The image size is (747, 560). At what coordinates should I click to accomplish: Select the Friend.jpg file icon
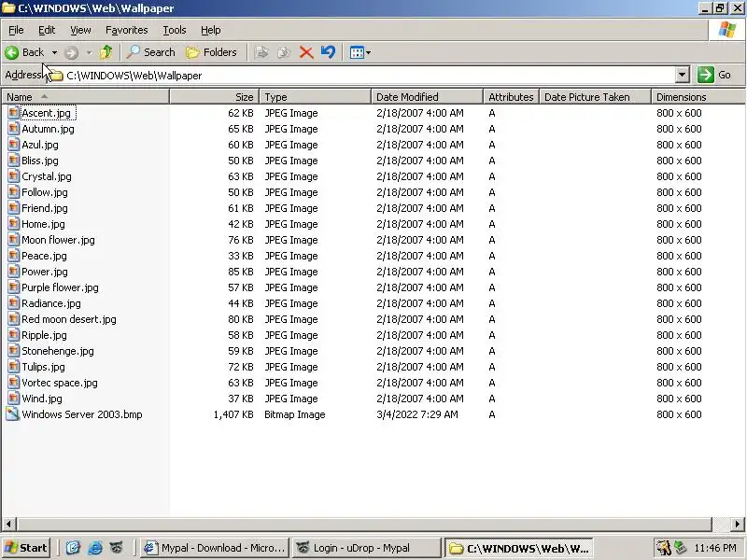(13, 208)
